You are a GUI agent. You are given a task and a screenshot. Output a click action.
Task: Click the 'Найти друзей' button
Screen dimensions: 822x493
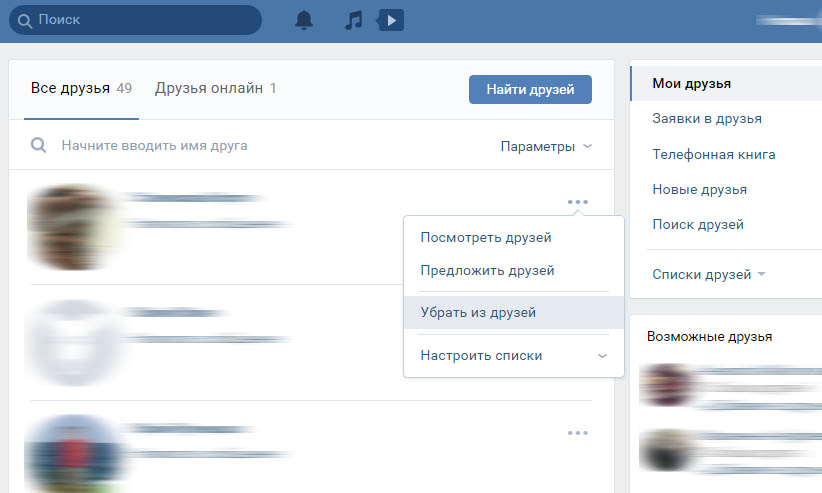click(530, 89)
